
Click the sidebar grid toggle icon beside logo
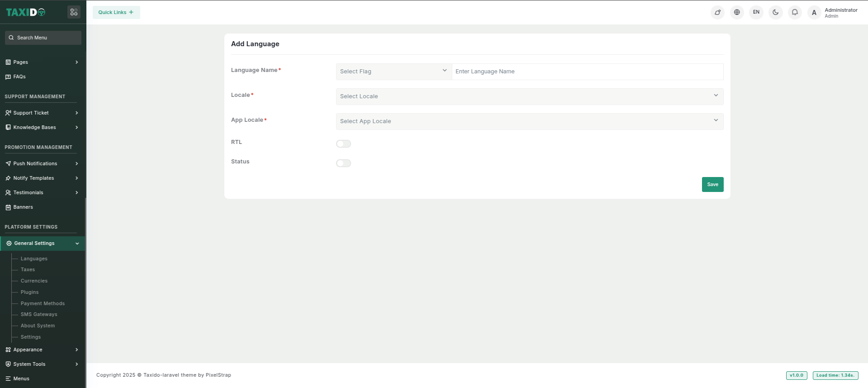click(x=74, y=12)
